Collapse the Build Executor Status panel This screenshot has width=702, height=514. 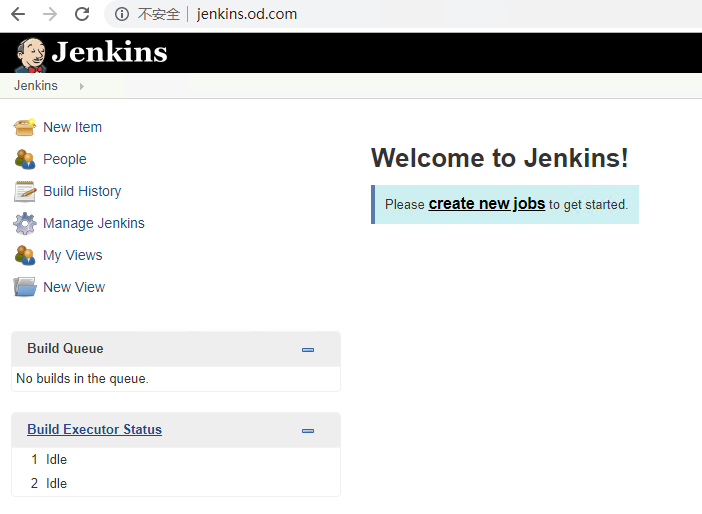(x=308, y=430)
